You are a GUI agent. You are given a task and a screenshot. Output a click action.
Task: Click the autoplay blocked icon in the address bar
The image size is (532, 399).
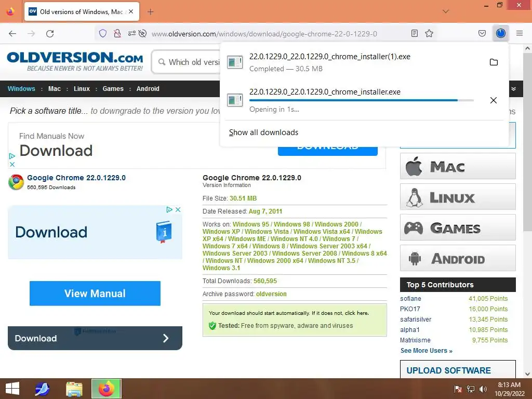143,33
